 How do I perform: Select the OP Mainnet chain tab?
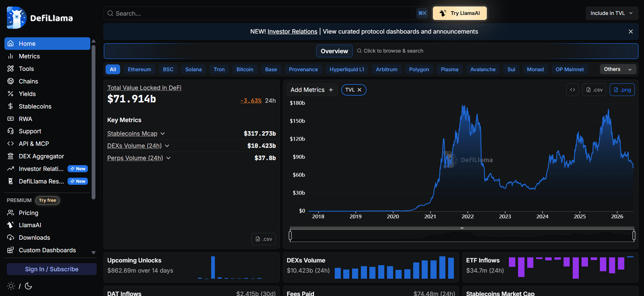point(570,69)
